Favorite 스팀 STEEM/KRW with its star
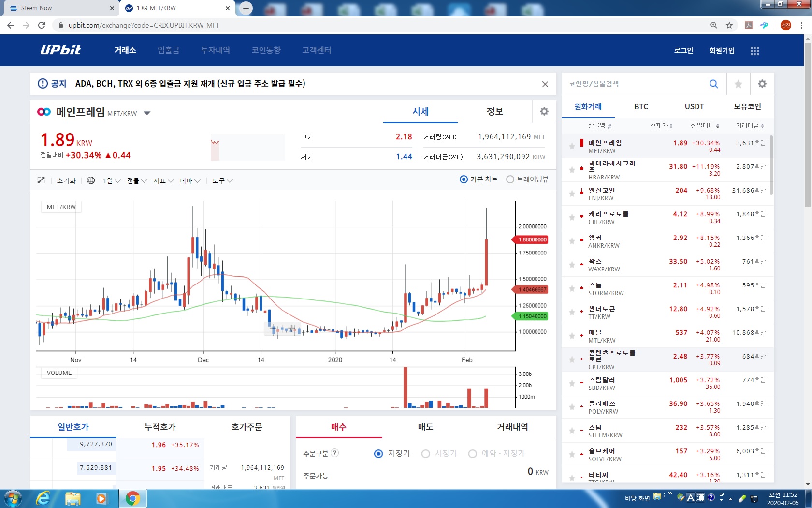 (572, 431)
